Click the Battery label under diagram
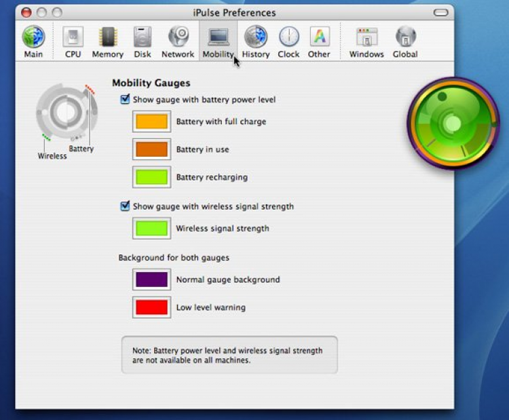This screenshot has height=420, width=509. (81, 149)
